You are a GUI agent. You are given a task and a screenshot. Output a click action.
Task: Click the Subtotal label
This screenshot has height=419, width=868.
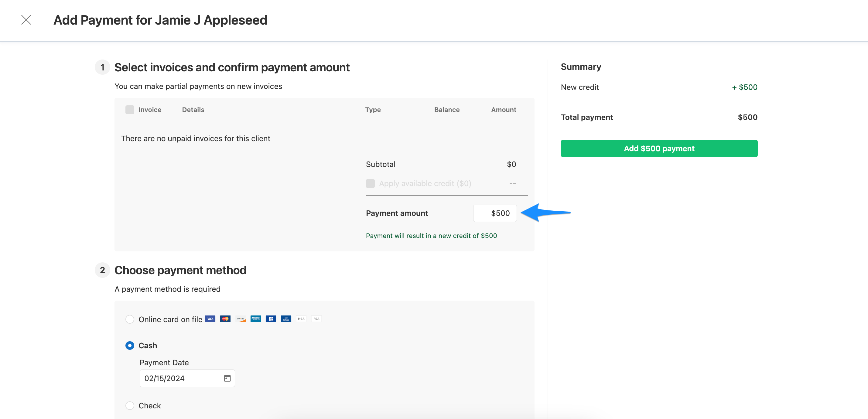pos(381,164)
